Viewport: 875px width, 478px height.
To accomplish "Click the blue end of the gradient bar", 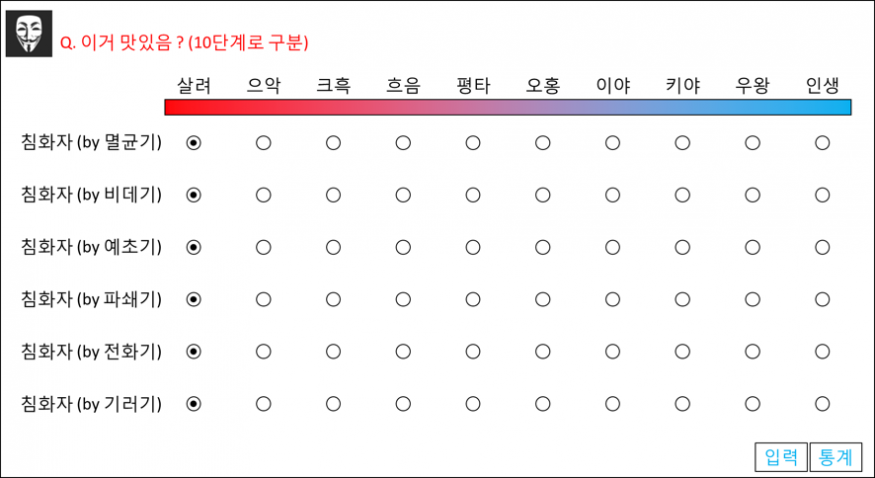I will point(842,107).
